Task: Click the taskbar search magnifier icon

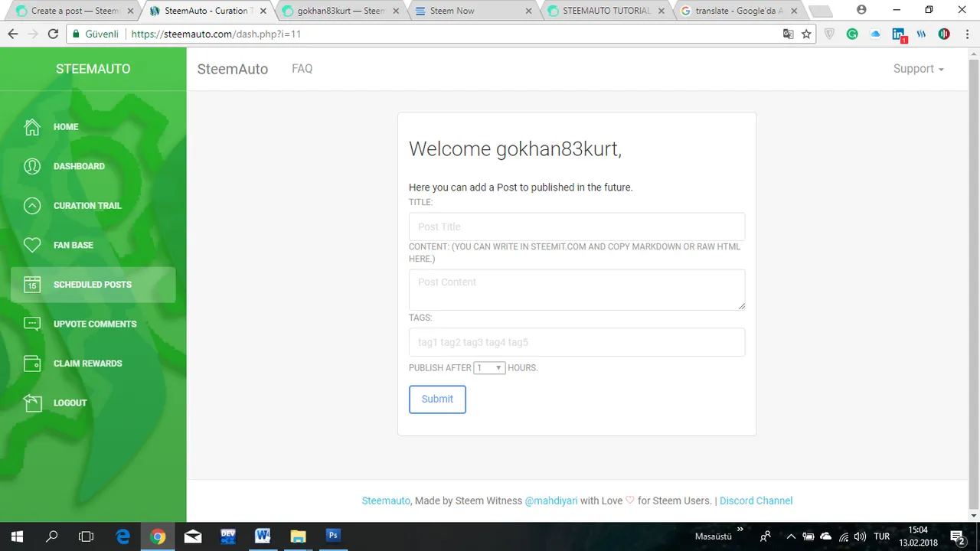Action: 51,536
